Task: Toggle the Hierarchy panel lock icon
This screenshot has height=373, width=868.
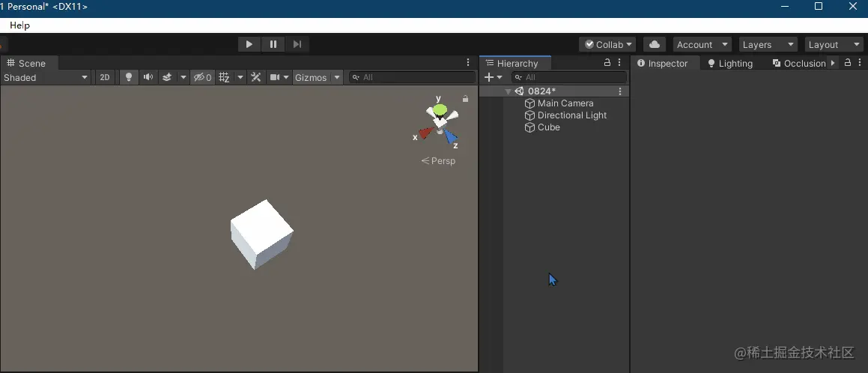Action: (x=607, y=62)
